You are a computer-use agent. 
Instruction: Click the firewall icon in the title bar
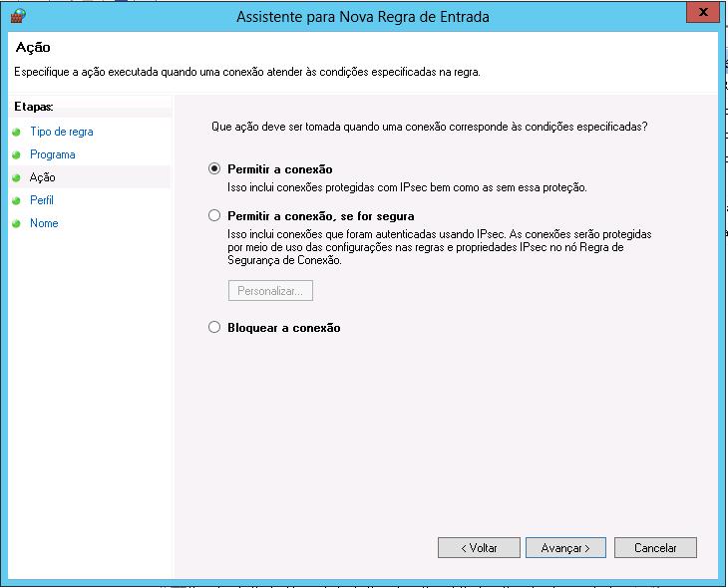[x=16, y=16]
